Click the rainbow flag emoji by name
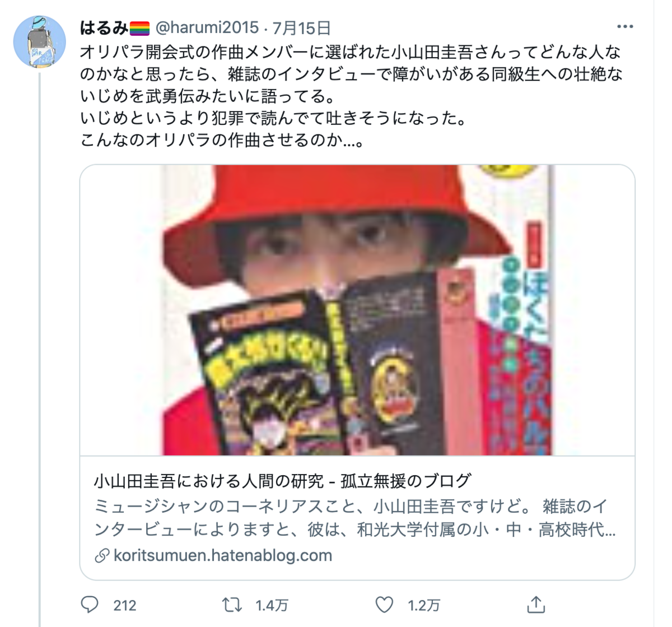Image resolution: width=672 pixels, height=627 pixels. (139, 28)
